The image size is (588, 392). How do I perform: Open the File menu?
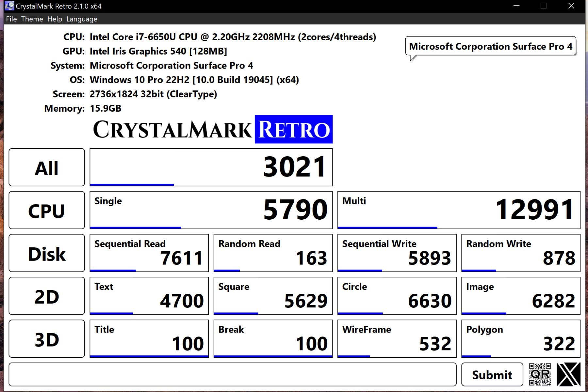(x=11, y=19)
